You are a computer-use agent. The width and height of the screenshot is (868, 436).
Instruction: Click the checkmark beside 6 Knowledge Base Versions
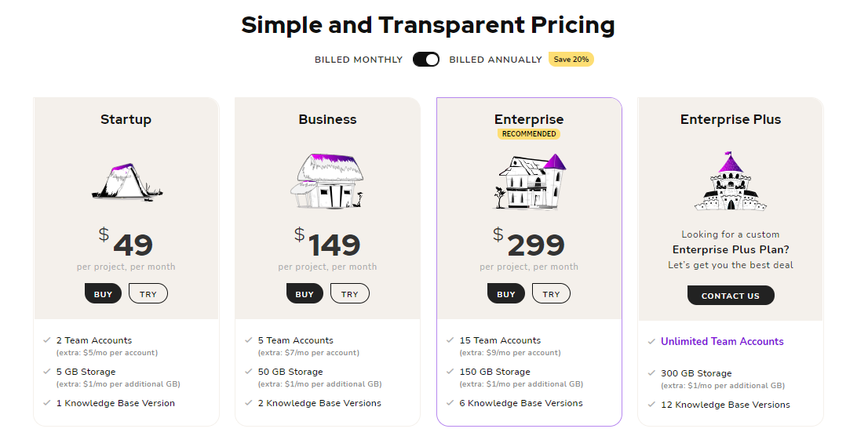(x=450, y=403)
